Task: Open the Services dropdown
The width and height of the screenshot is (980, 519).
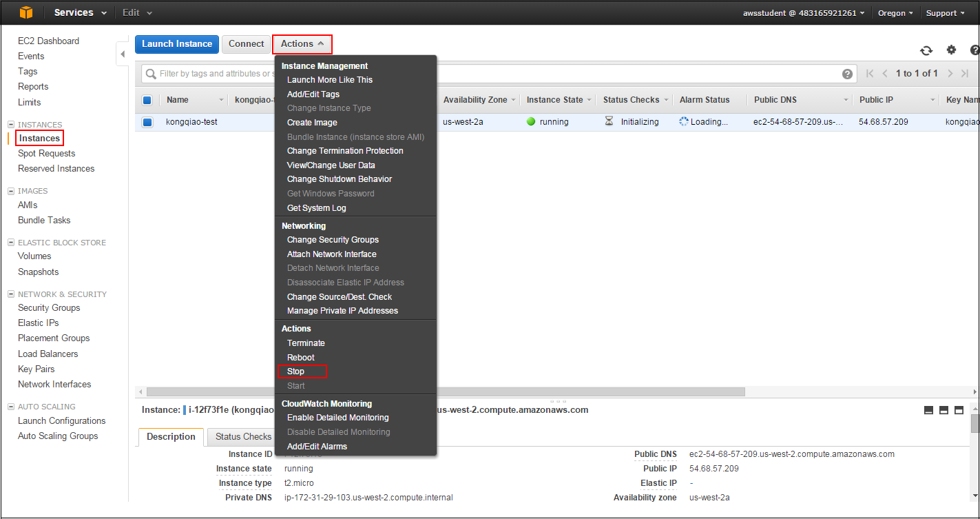Action: coord(81,12)
